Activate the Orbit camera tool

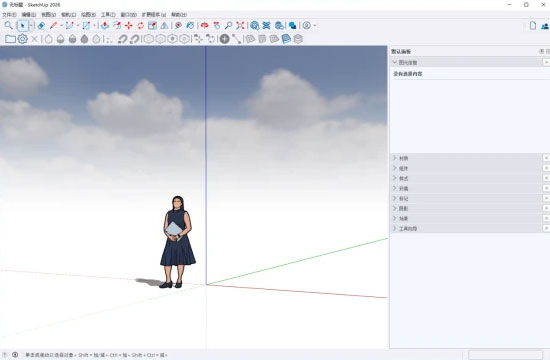[204, 26]
